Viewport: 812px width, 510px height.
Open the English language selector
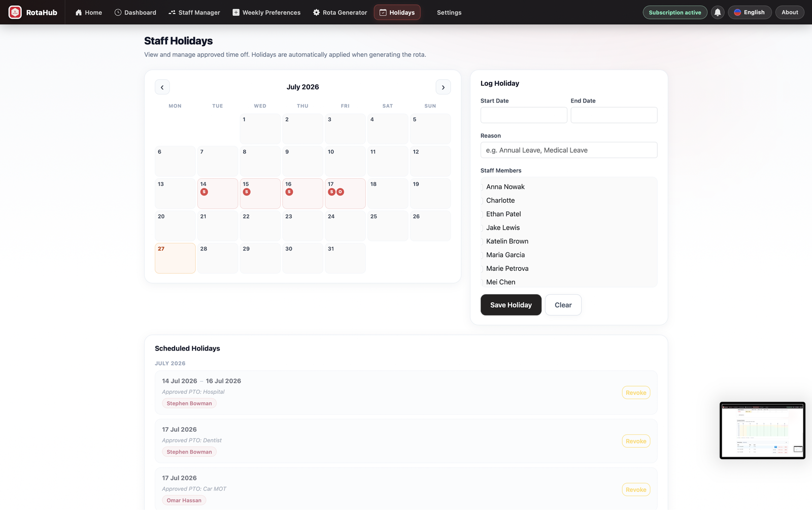750,12
